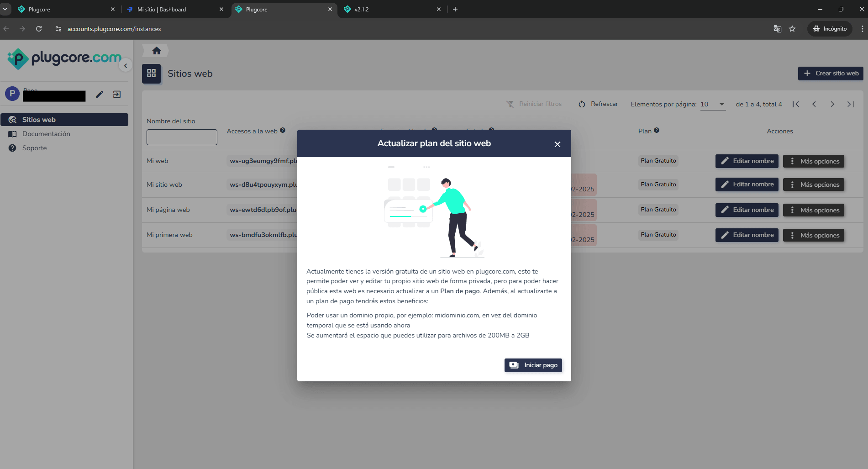This screenshot has height=469, width=868.
Task: Click the Incógnito profile button
Action: tap(830, 29)
